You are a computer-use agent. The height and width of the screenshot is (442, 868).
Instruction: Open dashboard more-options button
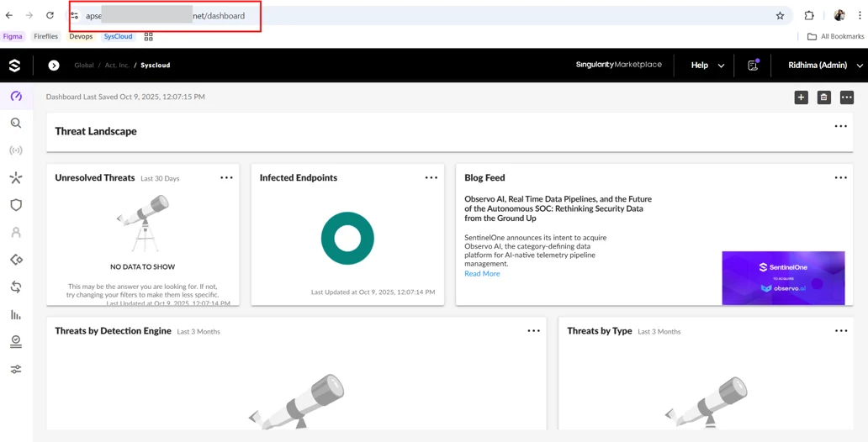(x=846, y=97)
